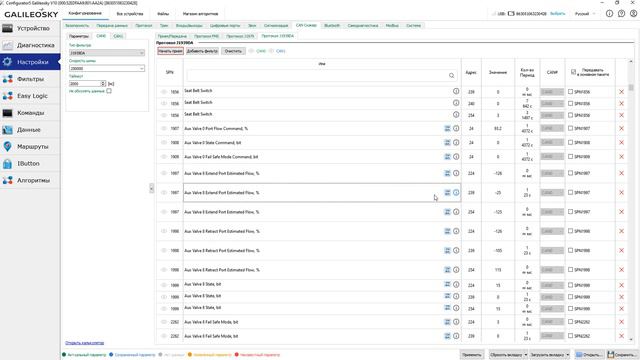Click the search magnifier icon in name filter
This screenshot has width=640, height=360.
coord(451,76)
